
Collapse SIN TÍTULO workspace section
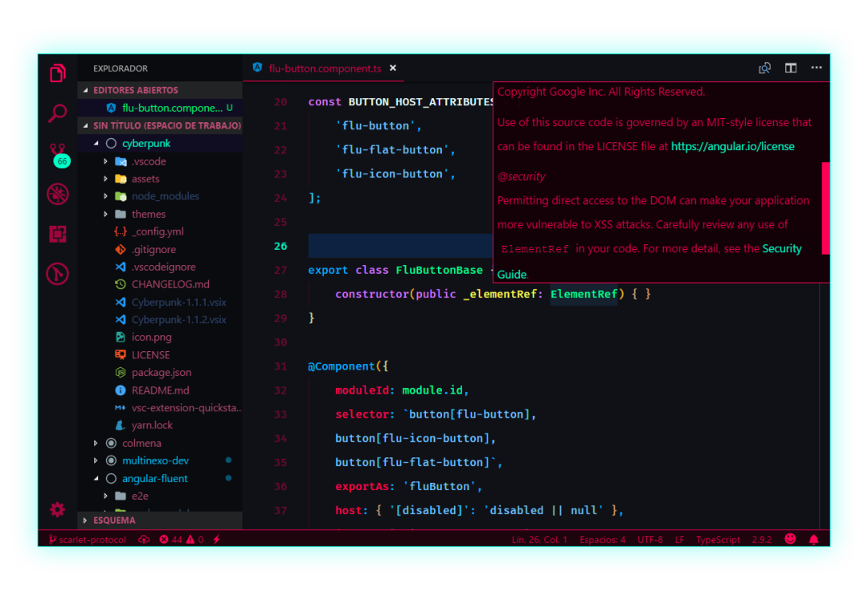click(160, 125)
